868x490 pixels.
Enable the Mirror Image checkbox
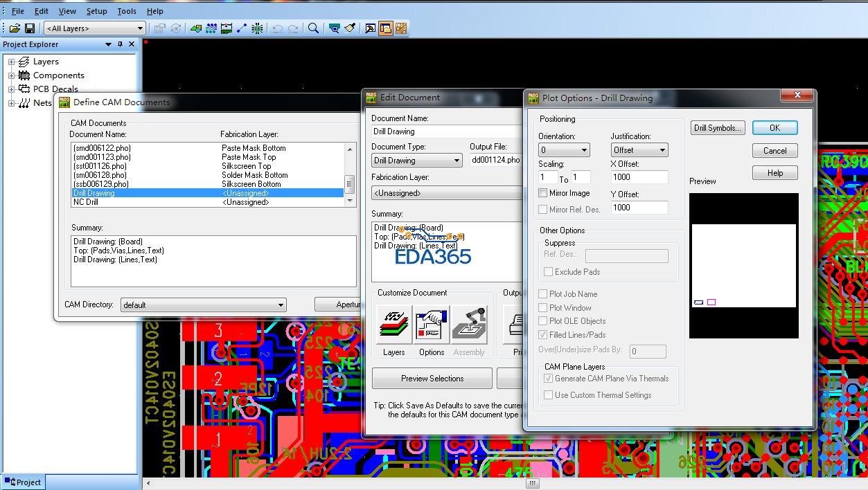click(544, 193)
